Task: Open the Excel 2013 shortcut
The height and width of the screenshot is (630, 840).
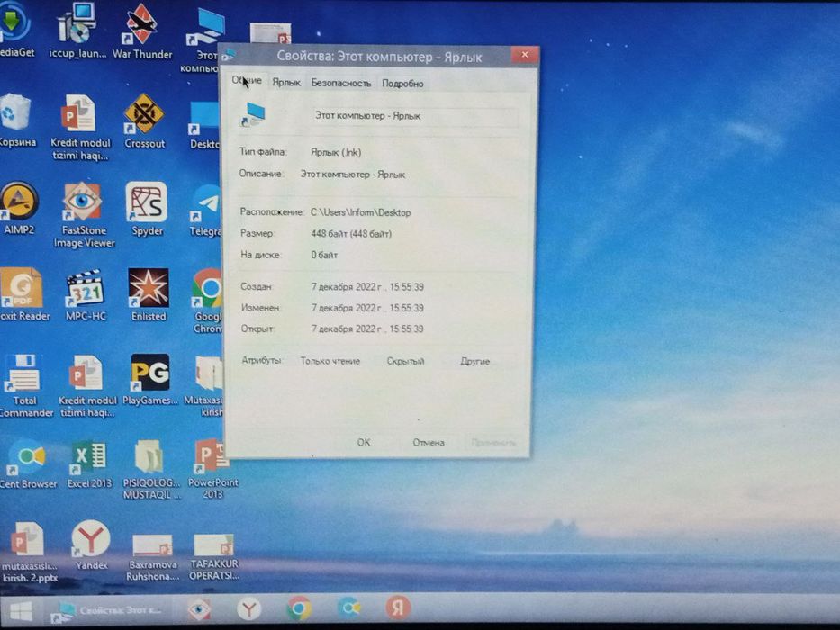Action: 89,463
